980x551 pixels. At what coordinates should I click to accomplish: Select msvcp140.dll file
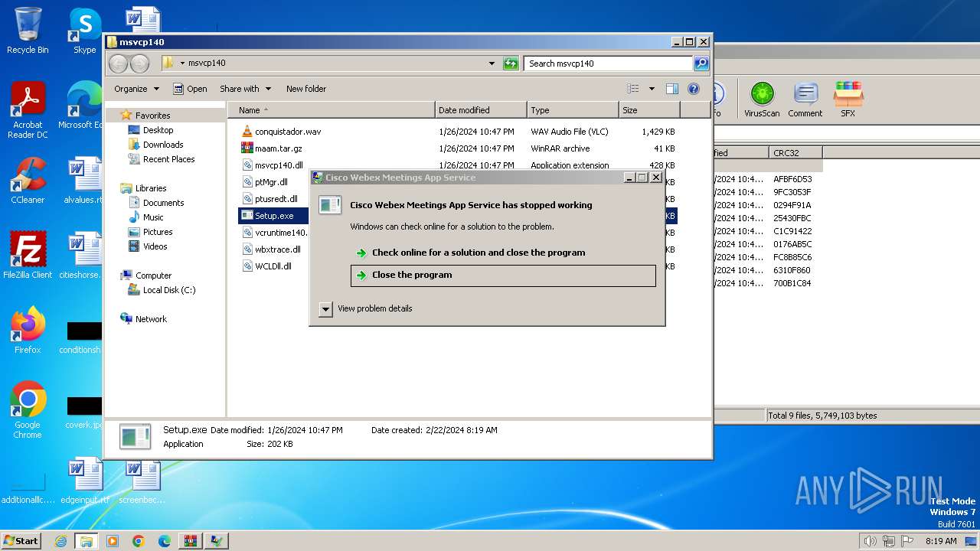pos(279,165)
